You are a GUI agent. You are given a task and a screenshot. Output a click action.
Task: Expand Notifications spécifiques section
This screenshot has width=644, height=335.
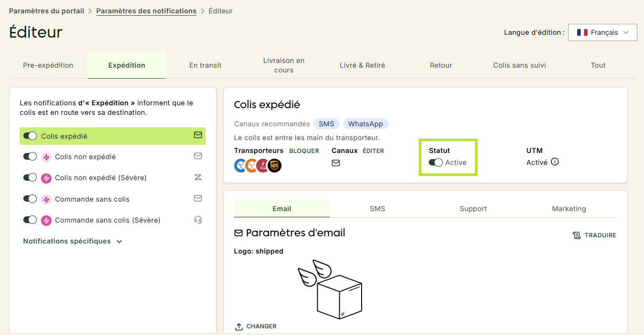coord(73,241)
